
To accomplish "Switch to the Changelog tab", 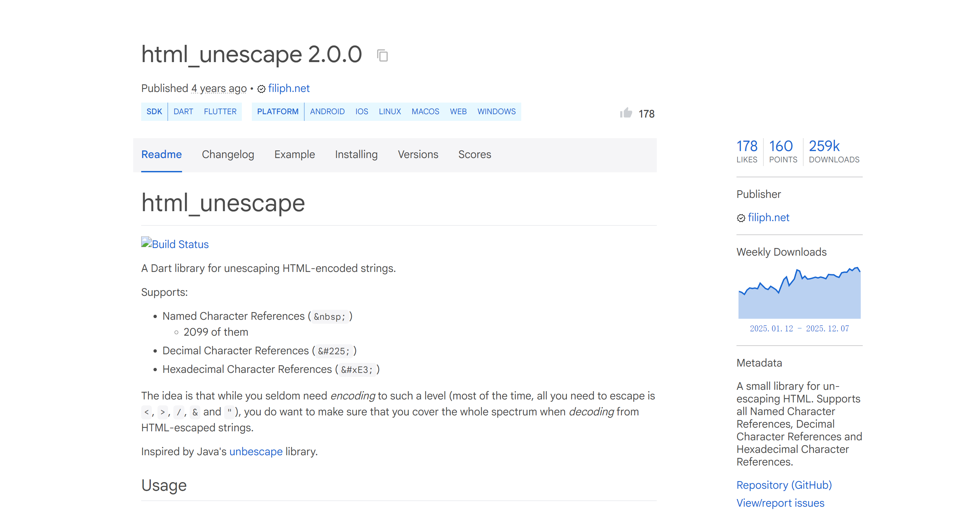I will 228,154.
